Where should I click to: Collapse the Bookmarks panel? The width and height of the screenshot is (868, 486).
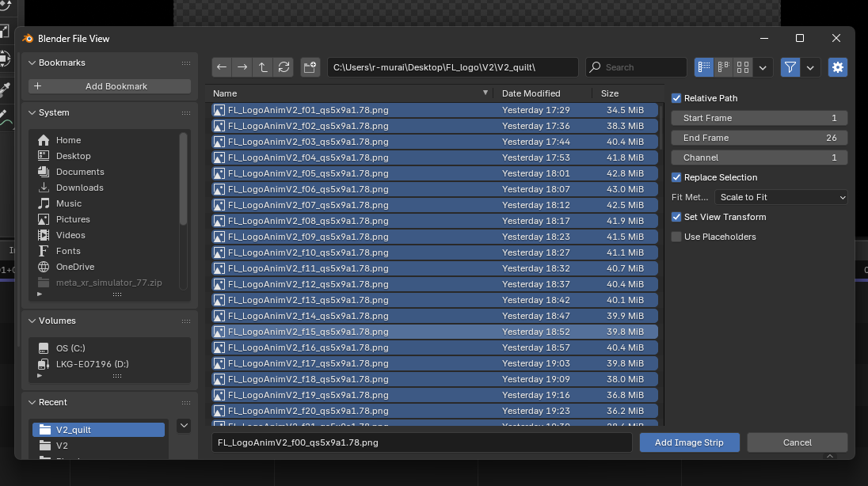(32, 63)
